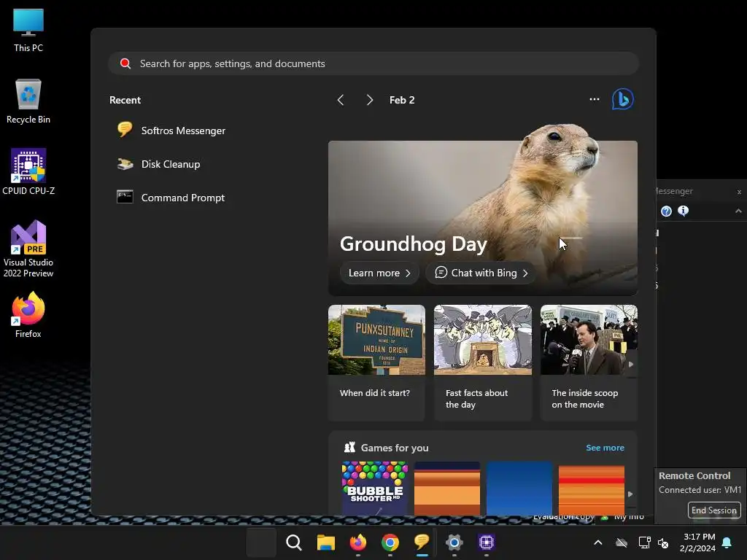The width and height of the screenshot is (747, 560).
Task: Click the OneDrive cloud tray icon
Action: tap(622, 542)
